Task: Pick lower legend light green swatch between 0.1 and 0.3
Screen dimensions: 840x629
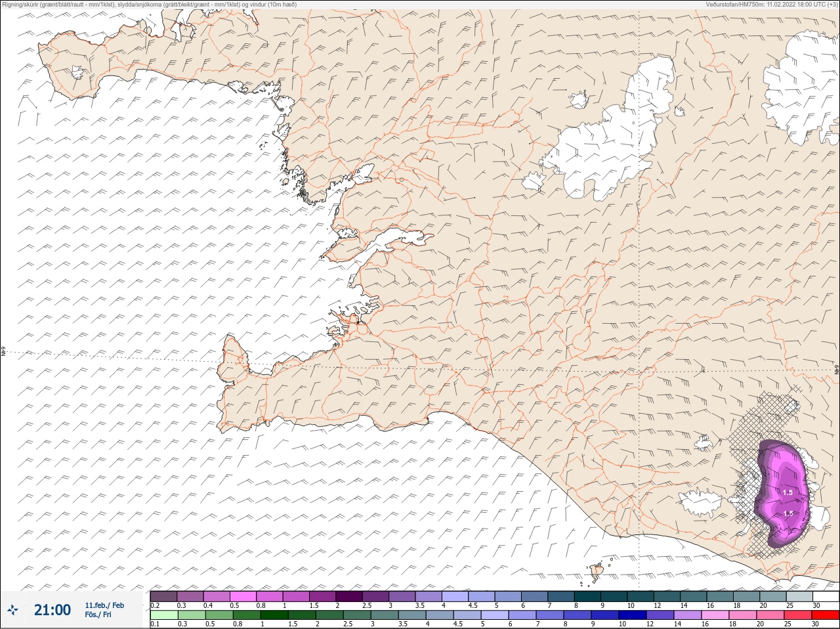Action: 163,615
